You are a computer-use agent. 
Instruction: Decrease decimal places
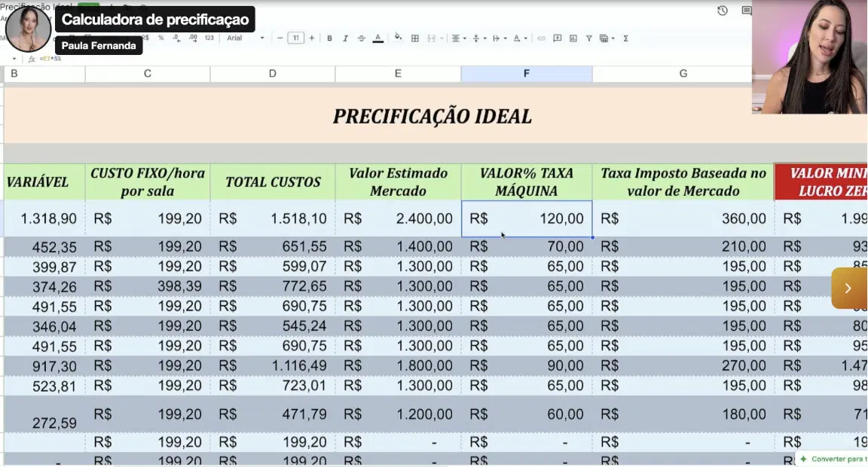pos(176,38)
